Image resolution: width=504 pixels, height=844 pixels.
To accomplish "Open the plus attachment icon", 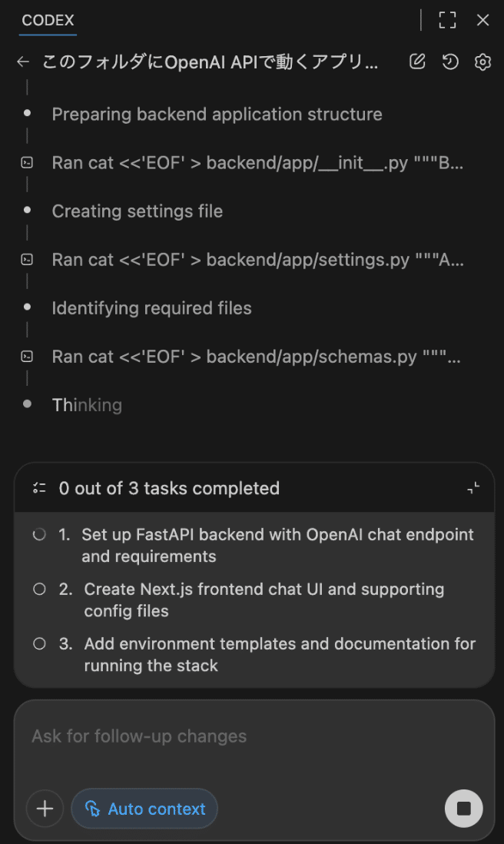I will pos(44,809).
